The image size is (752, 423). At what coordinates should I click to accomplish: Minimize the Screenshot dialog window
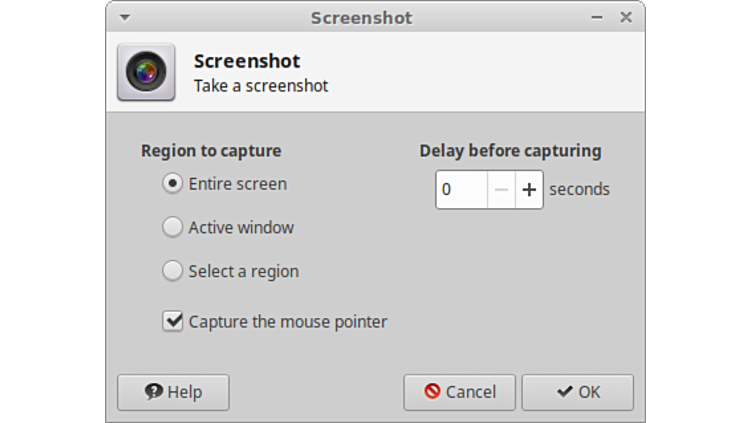coord(597,18)
